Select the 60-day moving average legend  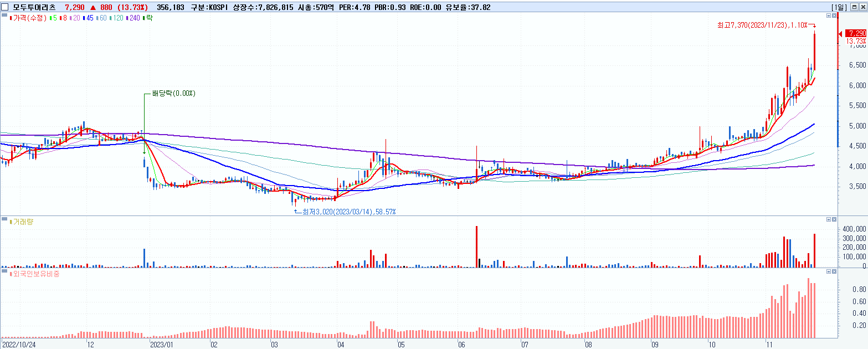101,18
